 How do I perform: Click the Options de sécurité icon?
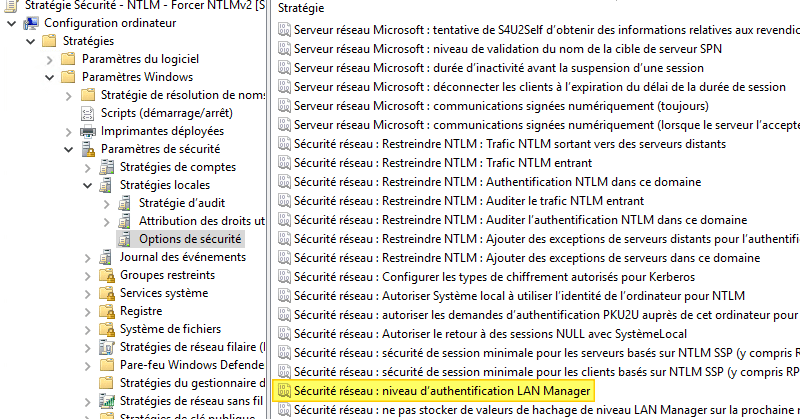point(125,239)
